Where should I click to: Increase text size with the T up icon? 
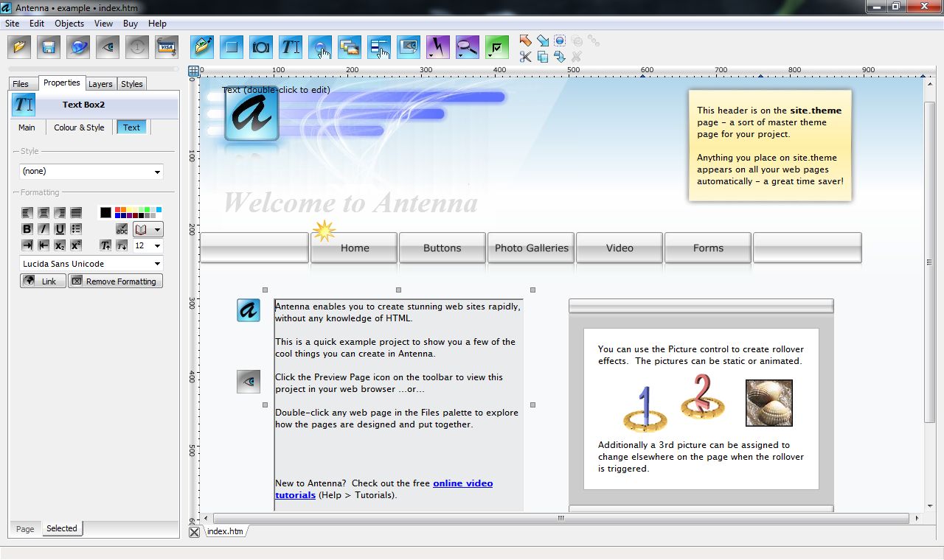(x=105, y=245)
